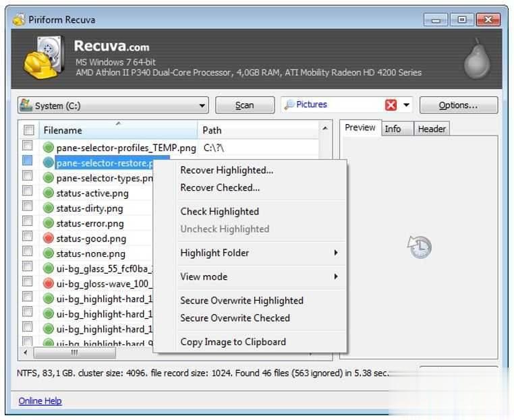Click the file list scroll-up arrow
This screenshot has width=514, height=420.
tap(325, 128)
